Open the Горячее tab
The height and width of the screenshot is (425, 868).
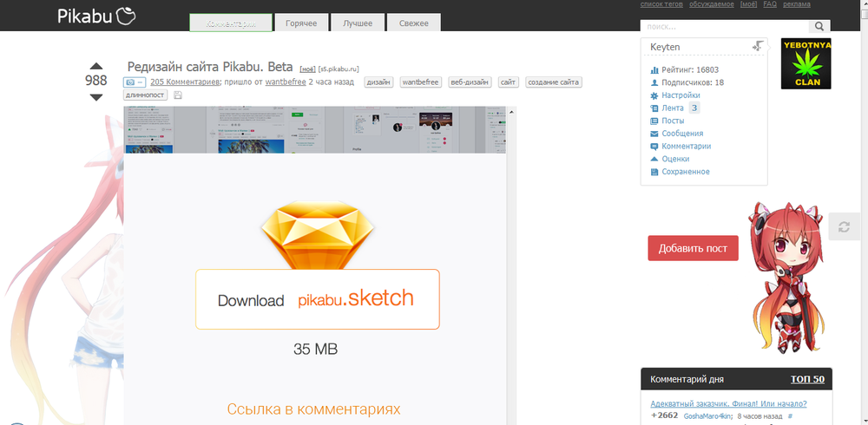[301, 23]
